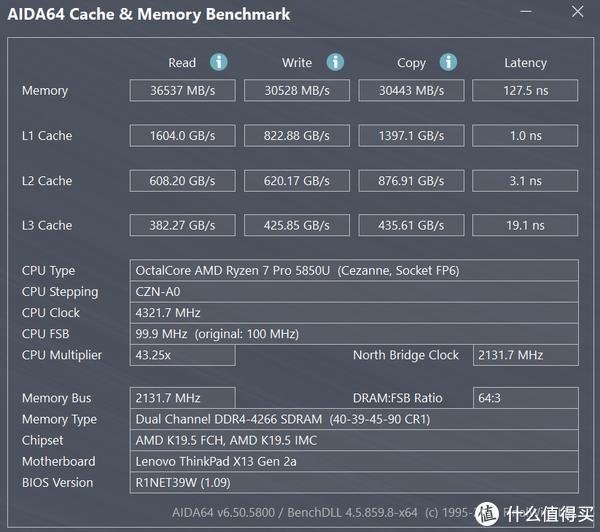The width and height of the screenshot is (600, 532).
Task: Close the AIDA64 benchmark window
Action: (x=577, y=11)
